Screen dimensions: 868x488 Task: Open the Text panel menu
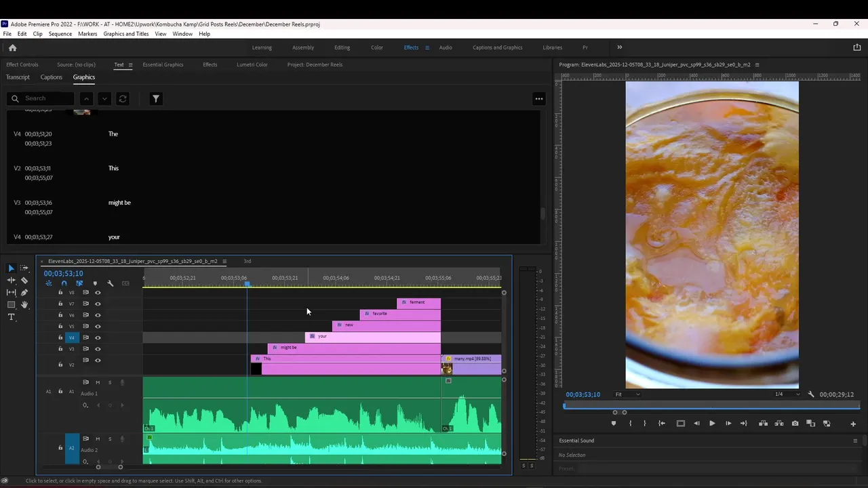pos(130,65)
